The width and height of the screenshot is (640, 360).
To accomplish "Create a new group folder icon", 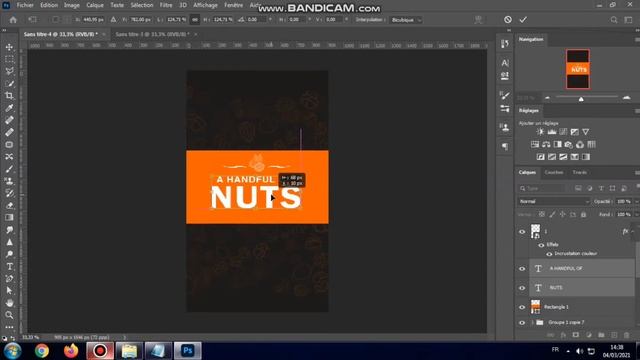I will pyautogui.click(x=601, y=335).
